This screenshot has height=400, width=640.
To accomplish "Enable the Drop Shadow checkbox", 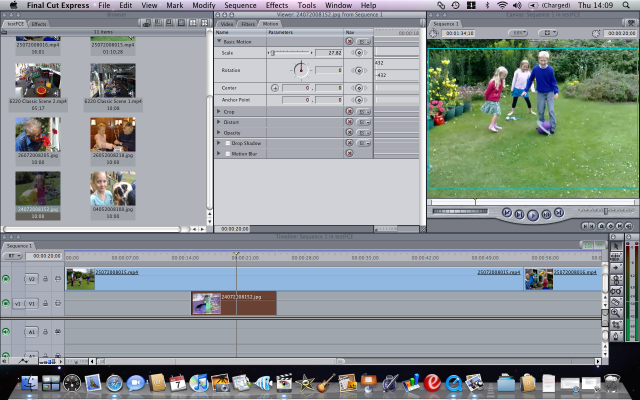I will [227, 143].
